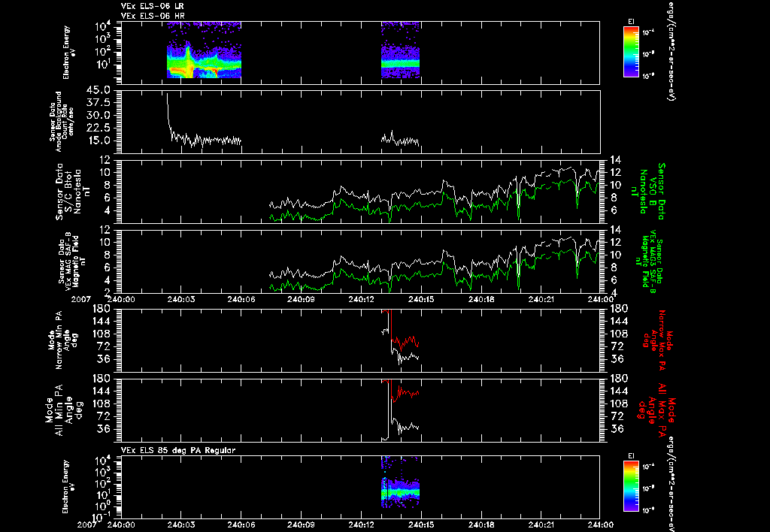
Task: Click the "22.5" tick on count rate axis
Action: 100,128
